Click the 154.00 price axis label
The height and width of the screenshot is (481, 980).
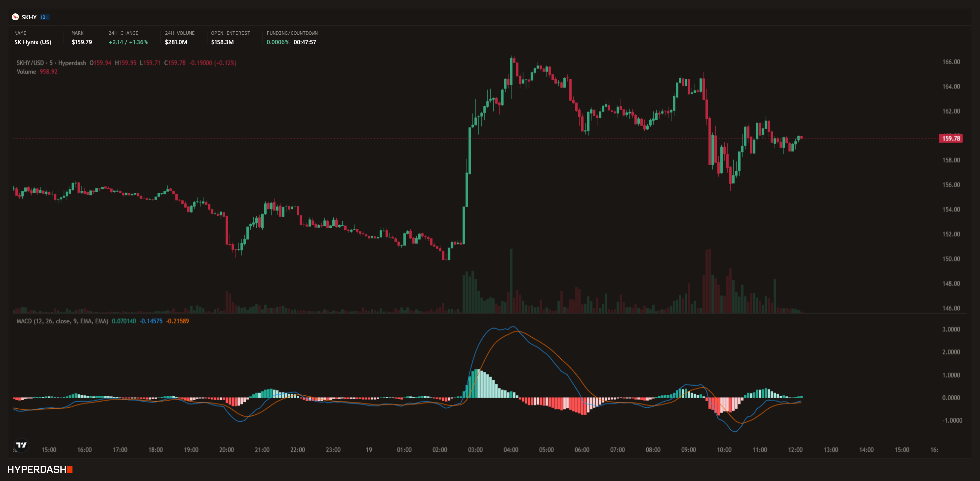951,209
